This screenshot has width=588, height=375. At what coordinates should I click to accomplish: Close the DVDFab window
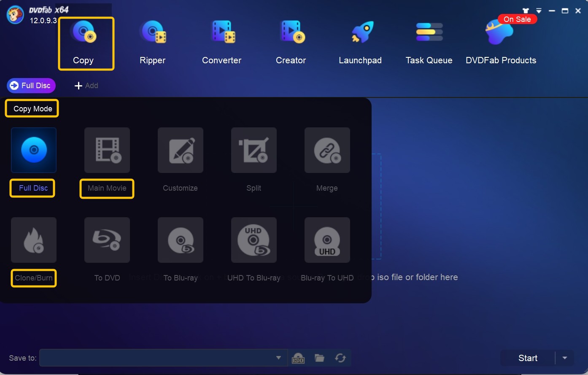click(x=578, y=11)
